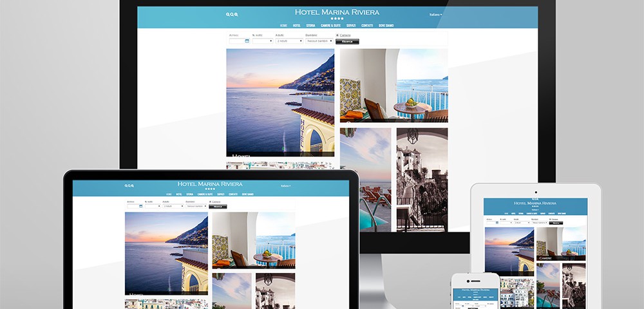Open the Bambini dropdown on the tablet

(539, 223)
